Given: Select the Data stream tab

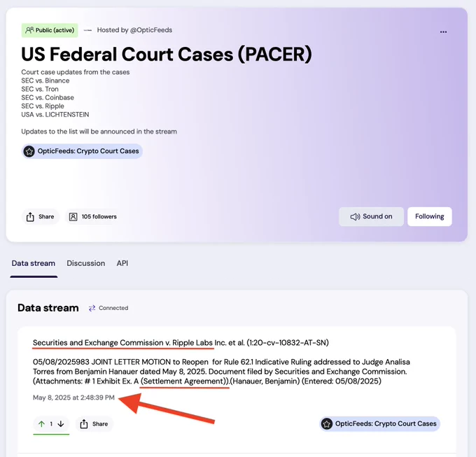Looking at the screenshot, I should pos(34,263).
